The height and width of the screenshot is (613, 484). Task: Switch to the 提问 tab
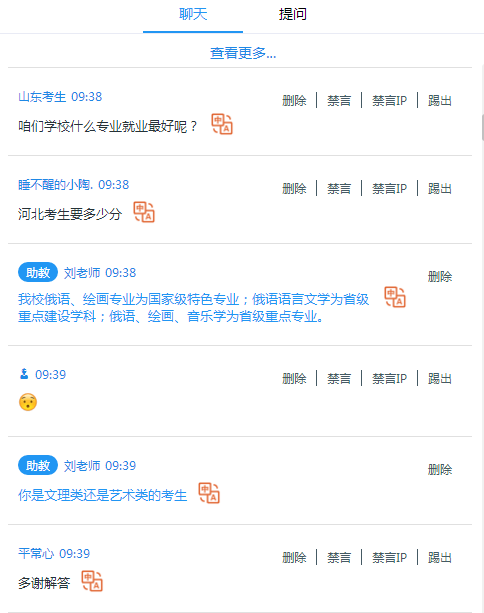tap(292, 14)
